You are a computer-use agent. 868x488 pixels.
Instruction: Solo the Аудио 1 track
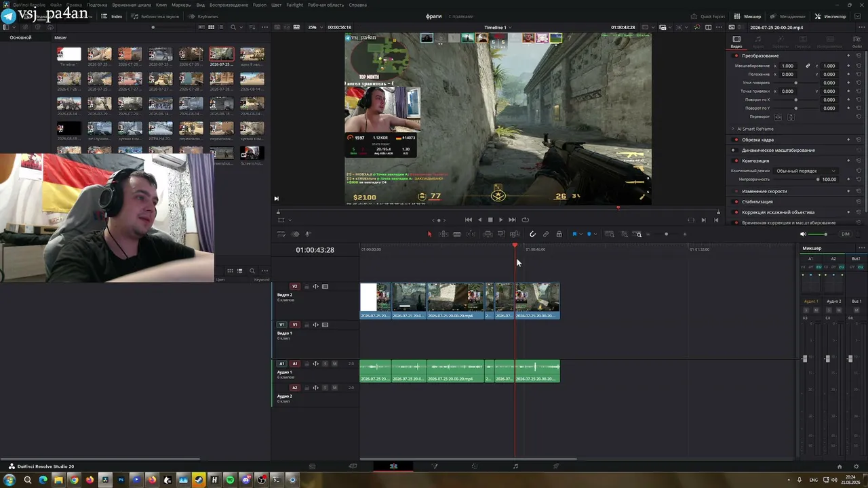coord(325,364)
